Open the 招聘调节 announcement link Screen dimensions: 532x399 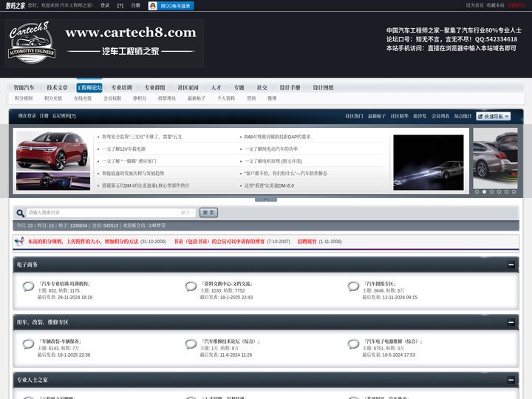[307, 242]
